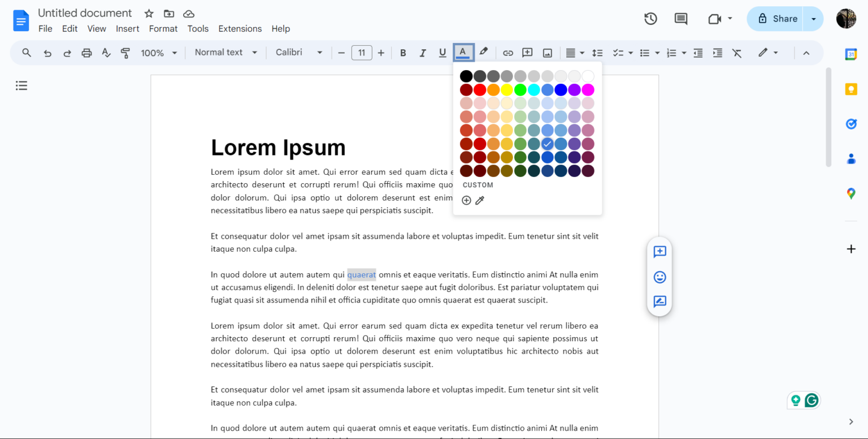Select the eyedropper in the custom color section

coord(480,200)
